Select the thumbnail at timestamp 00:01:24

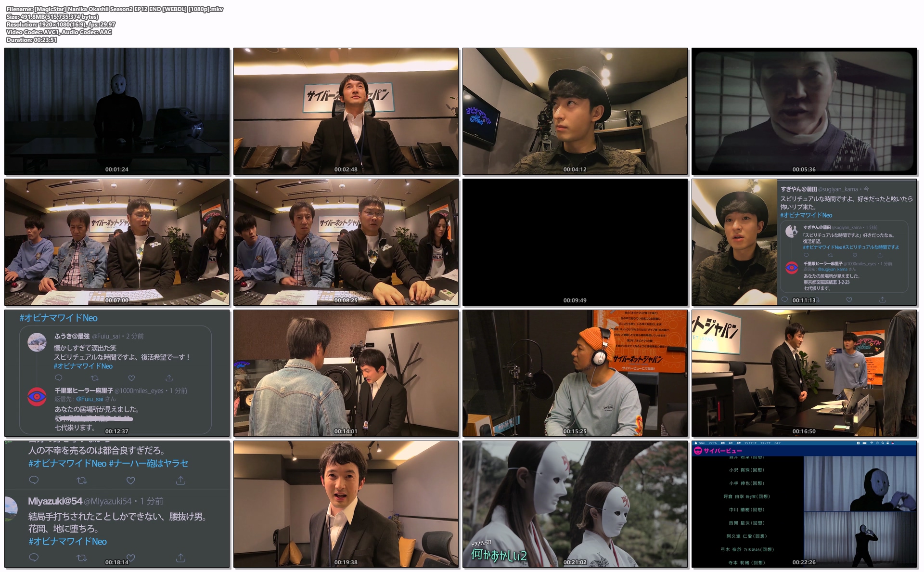pyautogui.click(x=117, y=111)
